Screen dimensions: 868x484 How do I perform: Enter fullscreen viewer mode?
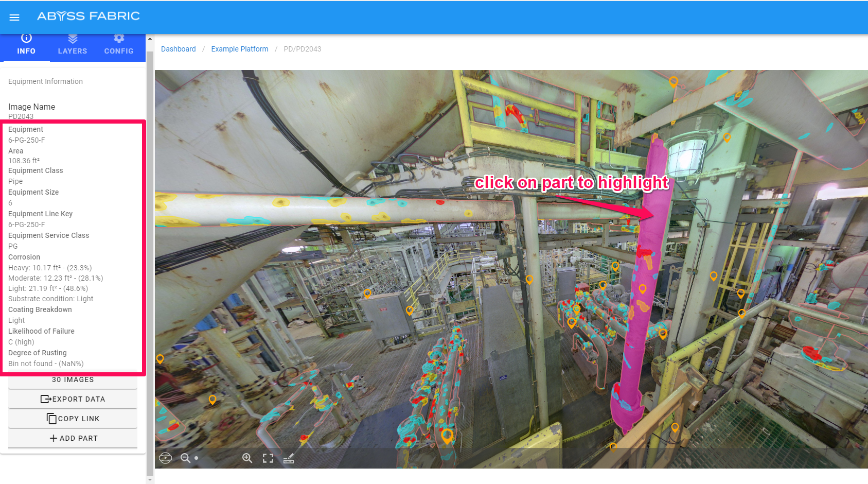tap(268, 458)
